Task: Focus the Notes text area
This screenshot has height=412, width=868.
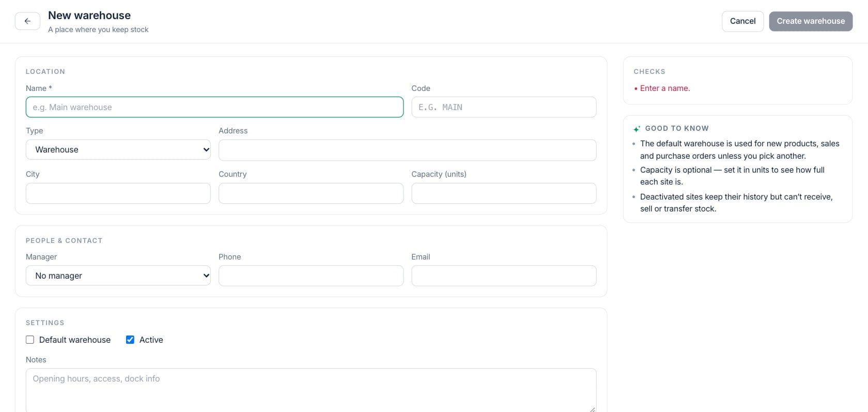Action: click(x=311, y=390)
